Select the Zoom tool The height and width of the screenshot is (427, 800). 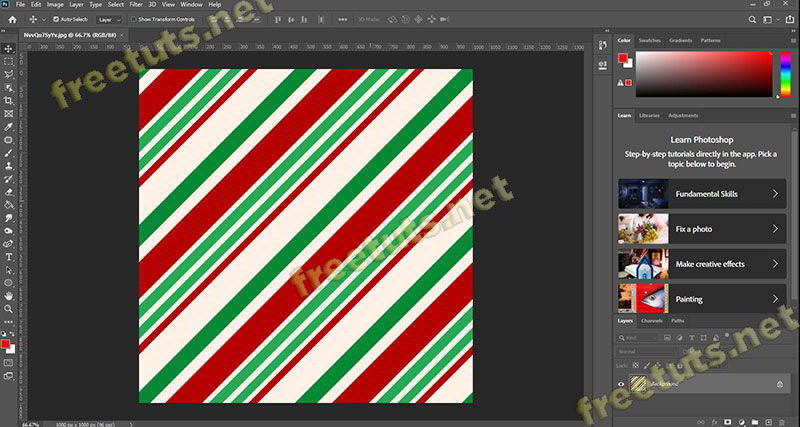click(x=9, y=309)
